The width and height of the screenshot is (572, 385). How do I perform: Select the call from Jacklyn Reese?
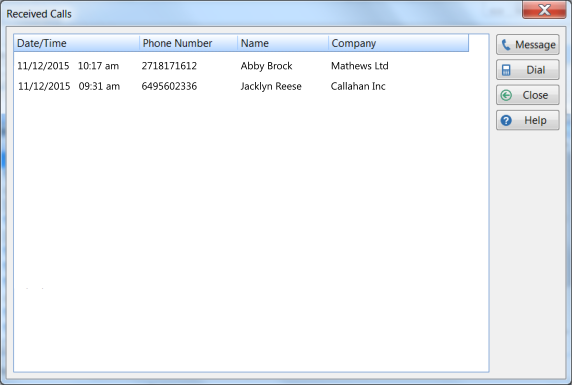click(271, 86)
